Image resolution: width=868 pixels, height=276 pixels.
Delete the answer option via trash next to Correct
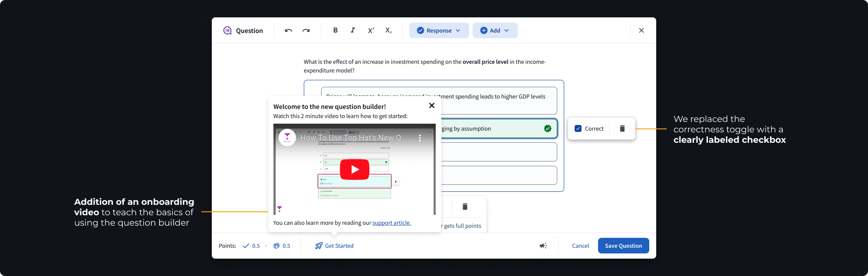coord(622,128)
